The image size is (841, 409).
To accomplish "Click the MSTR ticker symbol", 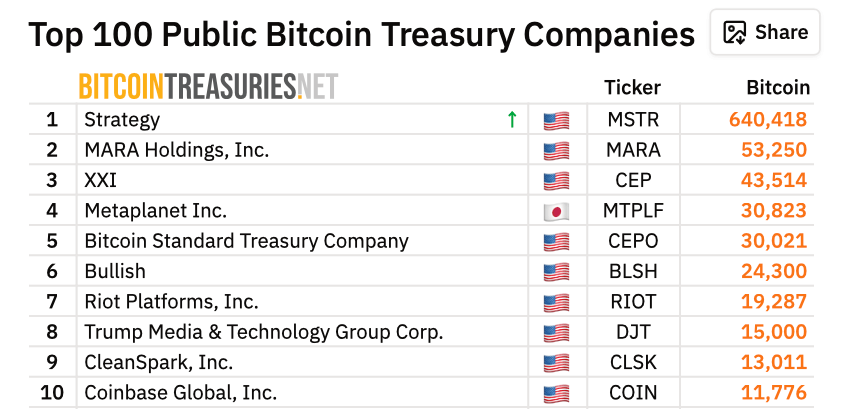I will click(x=634, y=120).
